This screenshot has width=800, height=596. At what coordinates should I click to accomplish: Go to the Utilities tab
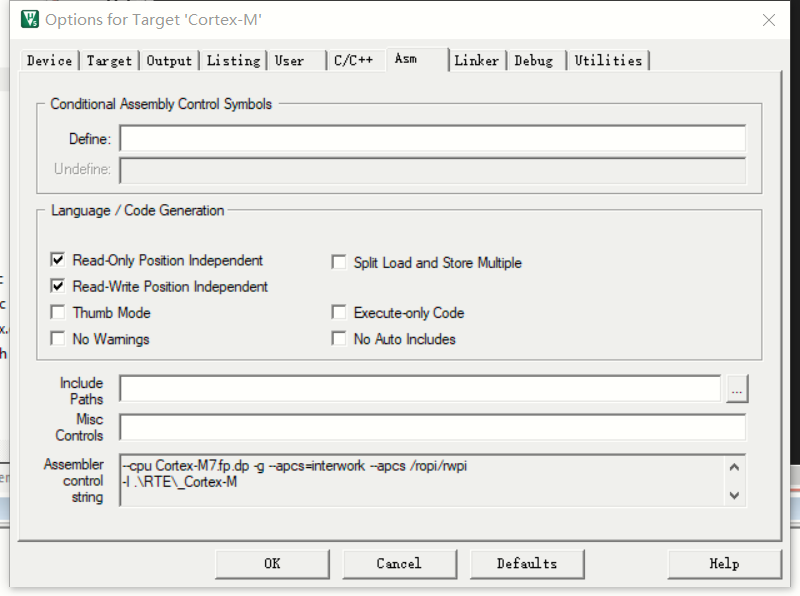(x=609, y=61)
